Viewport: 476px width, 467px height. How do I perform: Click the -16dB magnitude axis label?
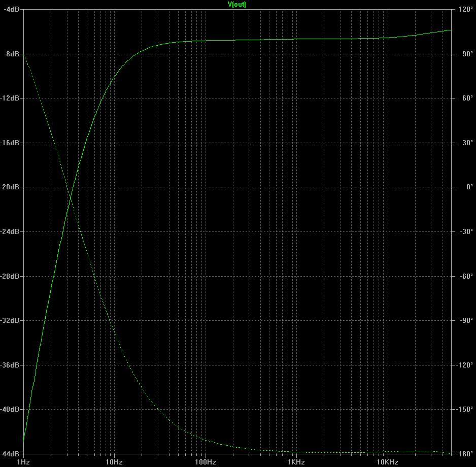(10, 143)
